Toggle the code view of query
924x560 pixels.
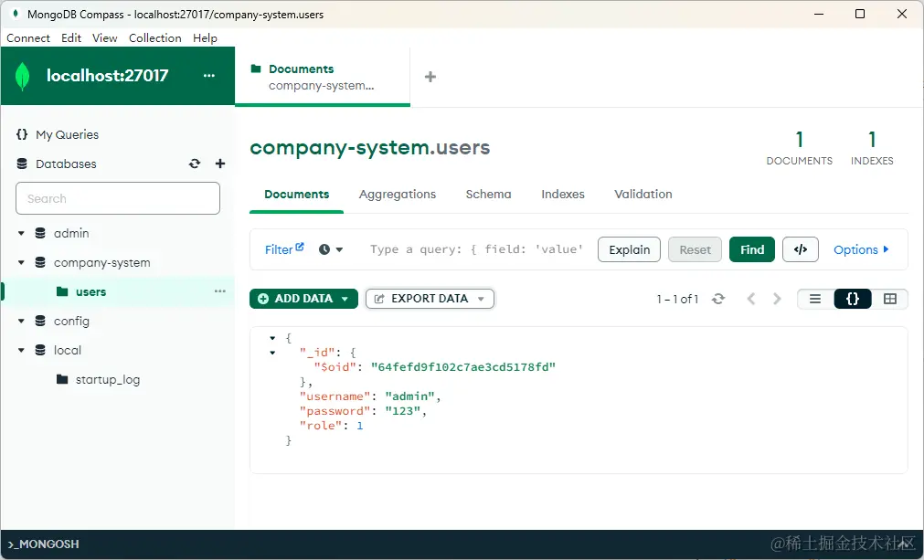pyautogui.click(x=801, y=249)
